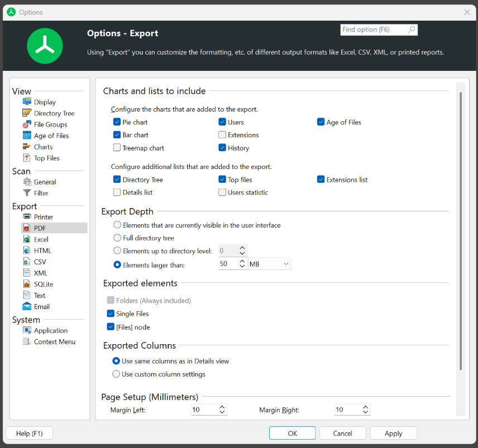Click the SQLite export icon
Viewport: 478px width, 448px height.
tap(27, 284)
